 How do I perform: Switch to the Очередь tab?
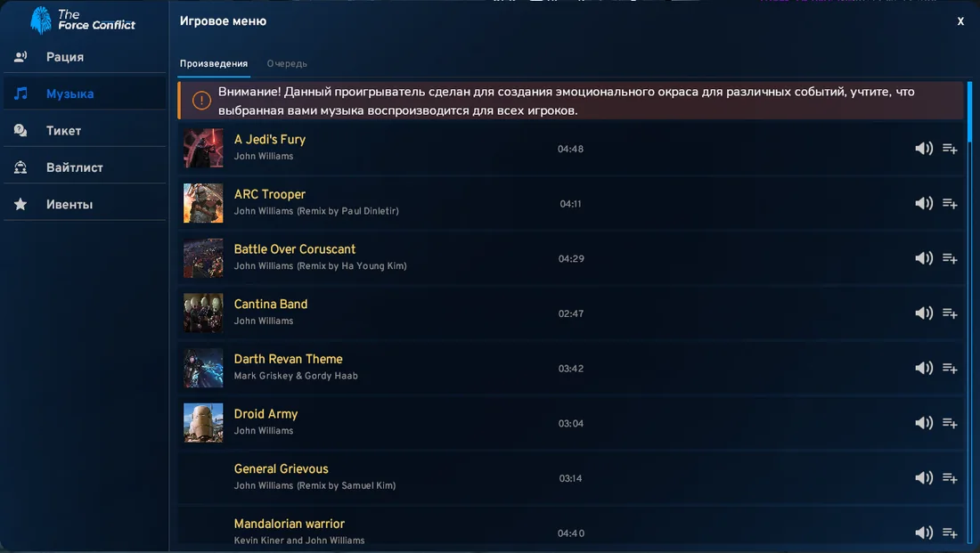pyautogui.click(x=287, y=64)
